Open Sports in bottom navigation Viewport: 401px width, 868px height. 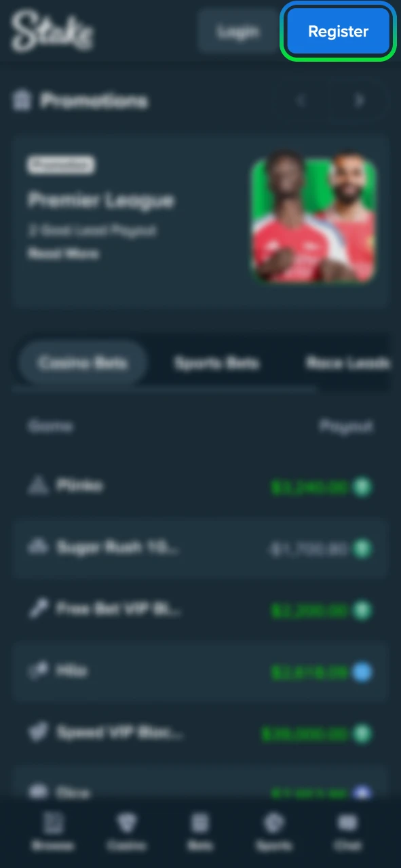click(274, 832)
